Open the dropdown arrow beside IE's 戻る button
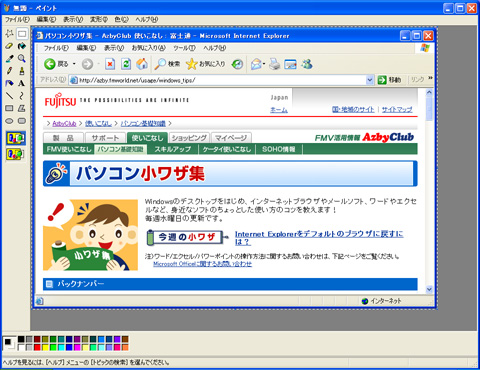This screenshot has height=370, width=480. 74,64
